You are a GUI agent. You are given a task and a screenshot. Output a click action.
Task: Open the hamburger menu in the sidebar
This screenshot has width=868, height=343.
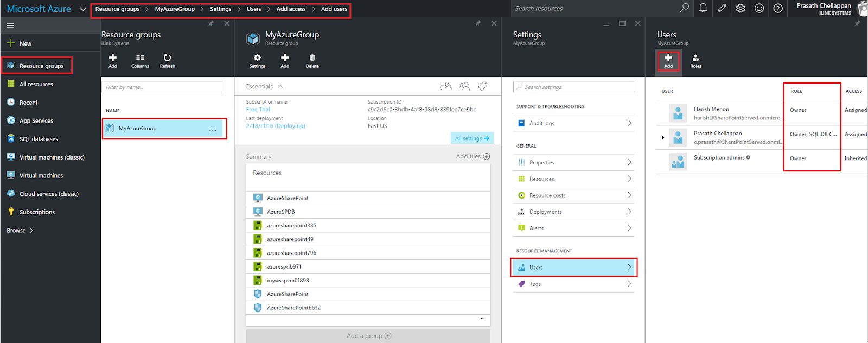10,26
